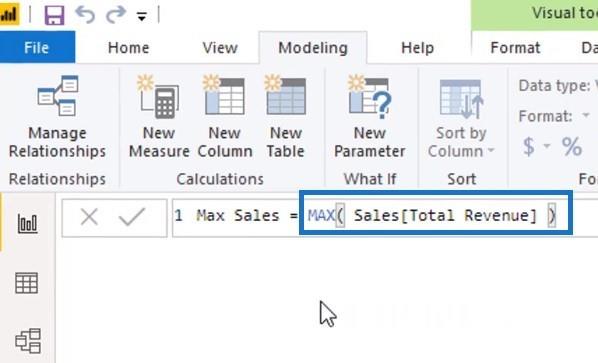Cancel the formula with X button
This screenshot has width=598, height=363.
pyautogui.click(x=89, y=217)
